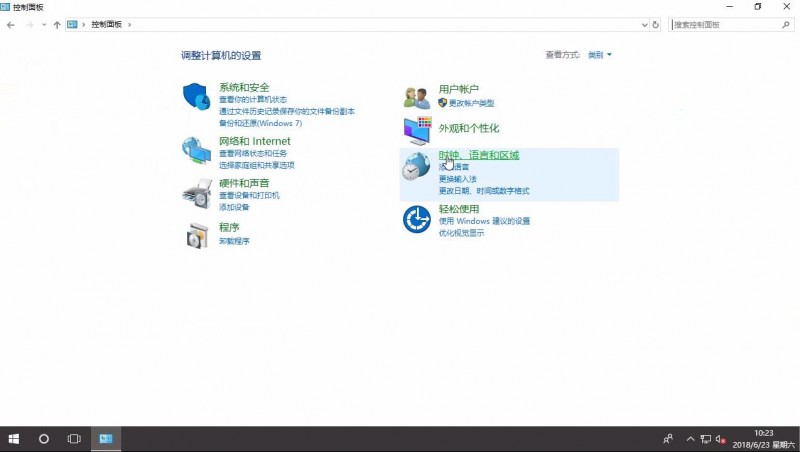Screen dimensions: 800x452
Task: Open the Hardware and Sound printer icon
Action: coord(197,193)
